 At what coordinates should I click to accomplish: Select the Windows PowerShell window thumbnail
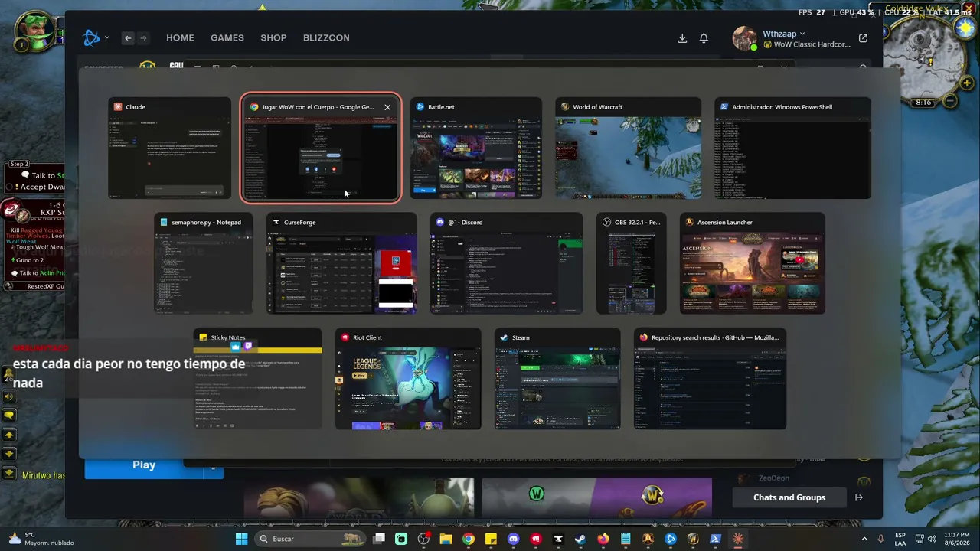click(x=792, y=148)
